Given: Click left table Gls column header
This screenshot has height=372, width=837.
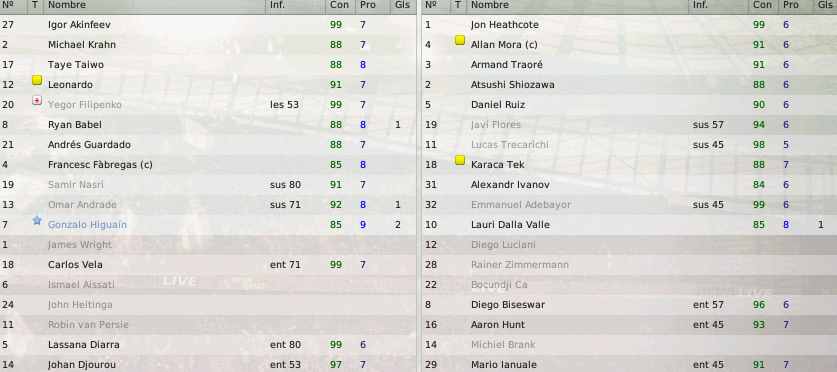Looking at the screenshot, I should coord(403,5).
